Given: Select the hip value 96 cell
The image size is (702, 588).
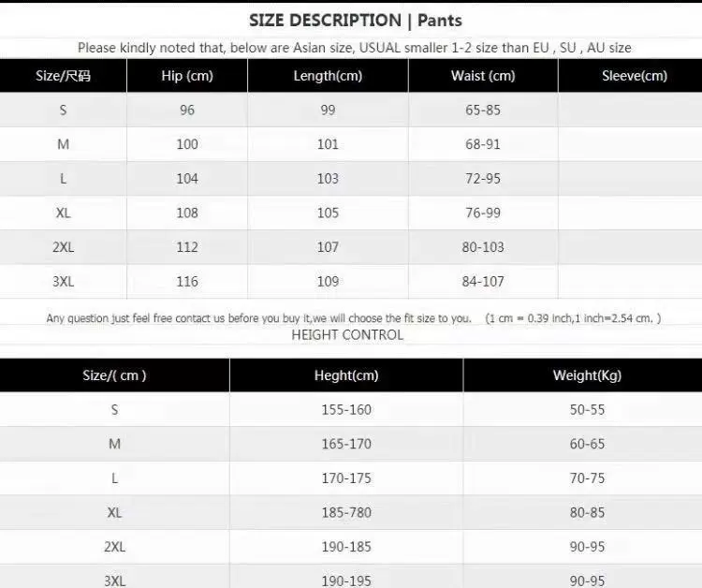Looking at the screenshot, I should (187, 110).
